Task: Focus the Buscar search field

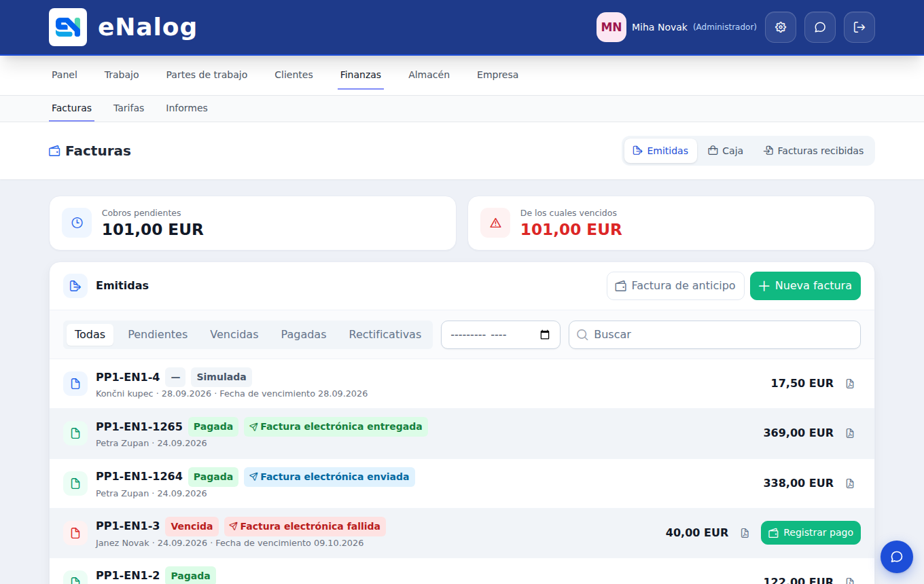Action: coord(715,335)
